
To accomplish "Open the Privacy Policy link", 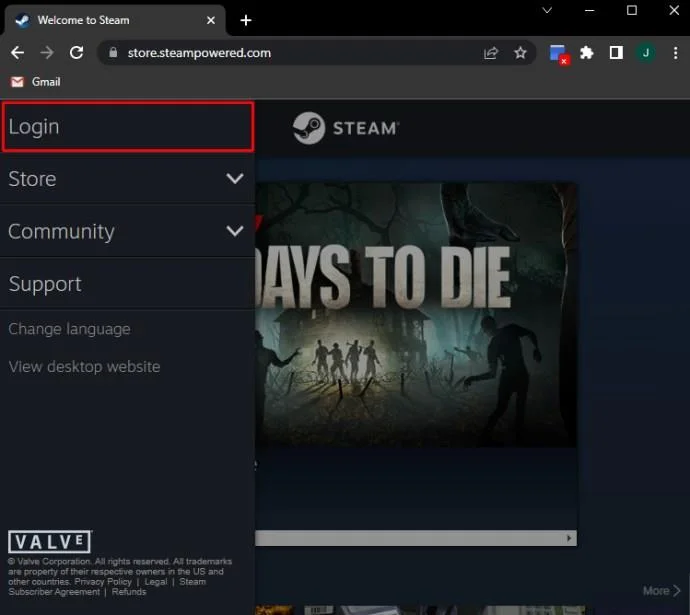I will 103,582.
